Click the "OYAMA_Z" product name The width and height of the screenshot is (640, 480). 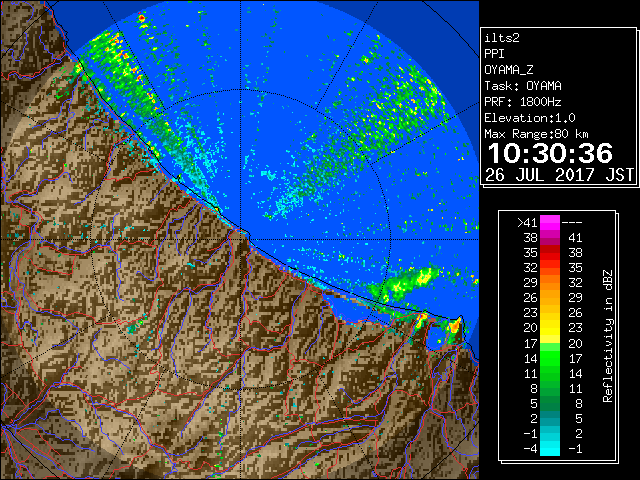(509, 70)
